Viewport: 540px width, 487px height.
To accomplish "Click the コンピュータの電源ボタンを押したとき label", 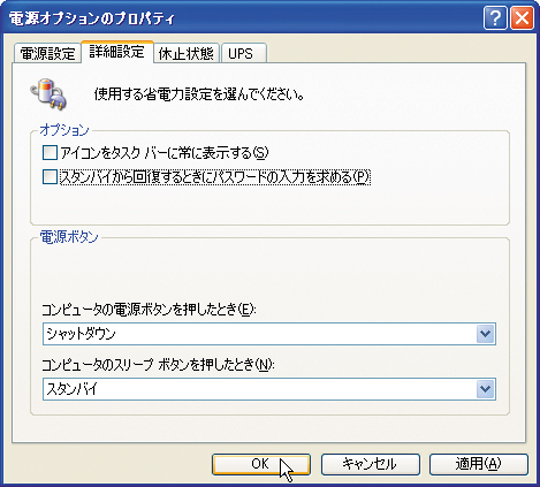I will click(x=149, y=309).
